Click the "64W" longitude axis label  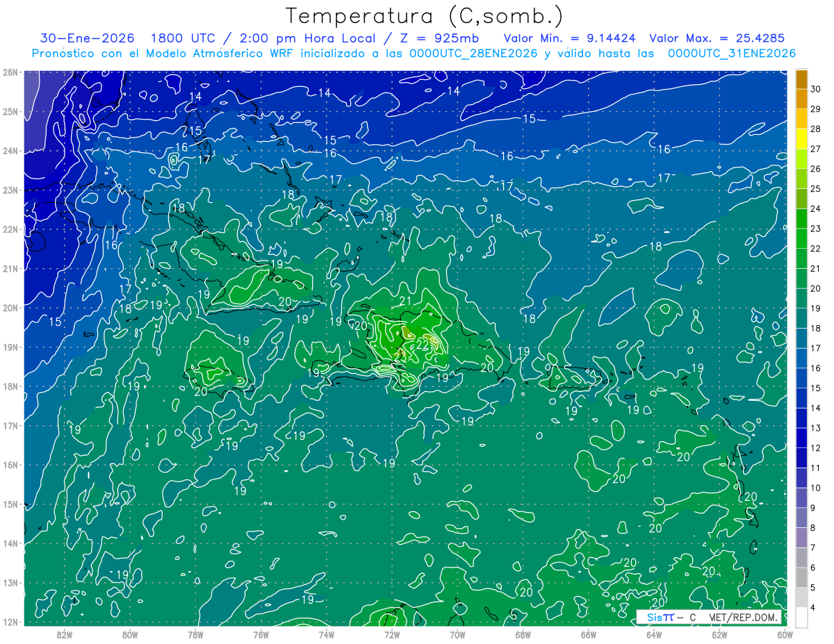(653, 634)
